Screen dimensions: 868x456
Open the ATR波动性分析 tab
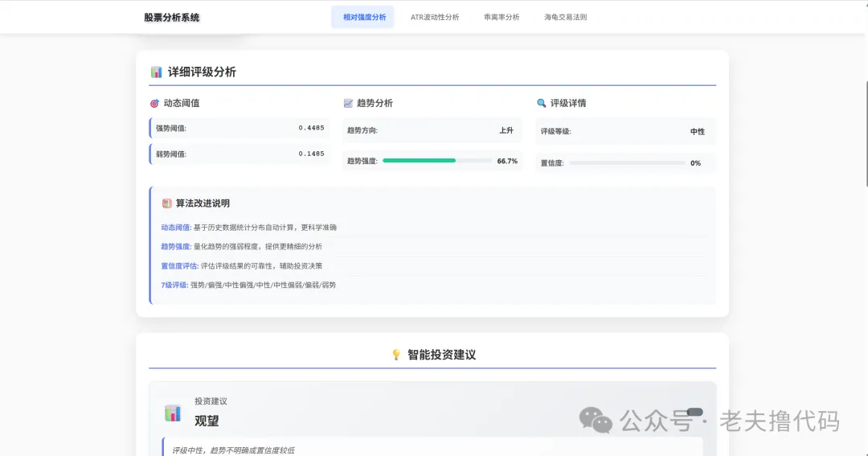point(435,17)
